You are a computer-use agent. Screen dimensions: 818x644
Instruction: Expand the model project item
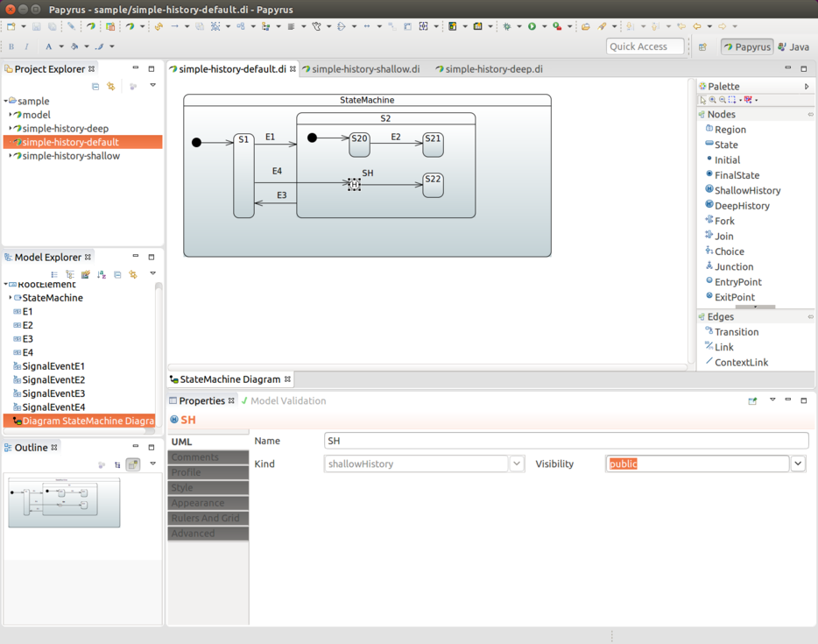point(11,114)
